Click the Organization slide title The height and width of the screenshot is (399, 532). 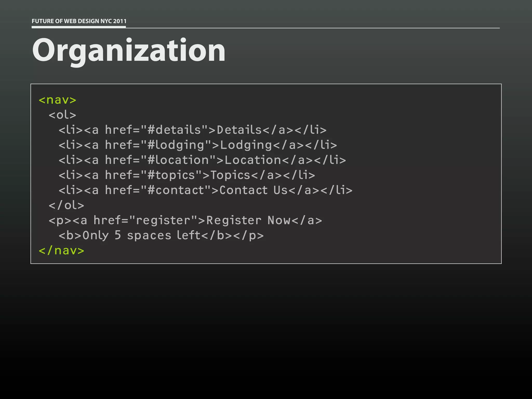[129, 50]
